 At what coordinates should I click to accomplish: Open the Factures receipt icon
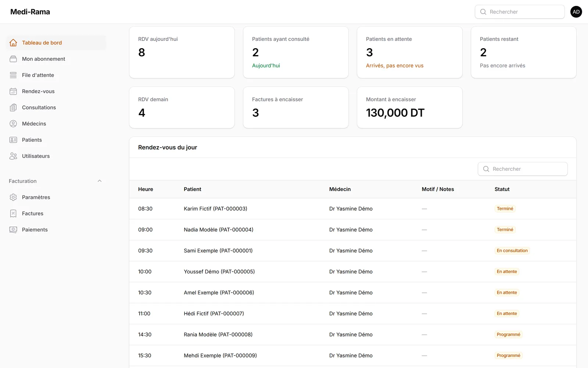click(13, 213)
